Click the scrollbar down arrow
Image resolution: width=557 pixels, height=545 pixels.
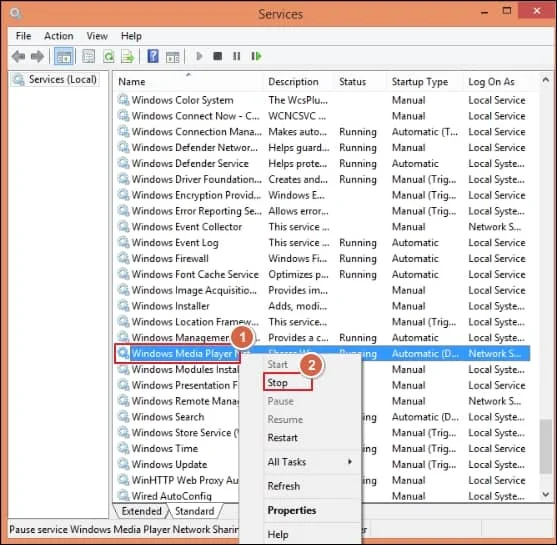click(546, 495)
